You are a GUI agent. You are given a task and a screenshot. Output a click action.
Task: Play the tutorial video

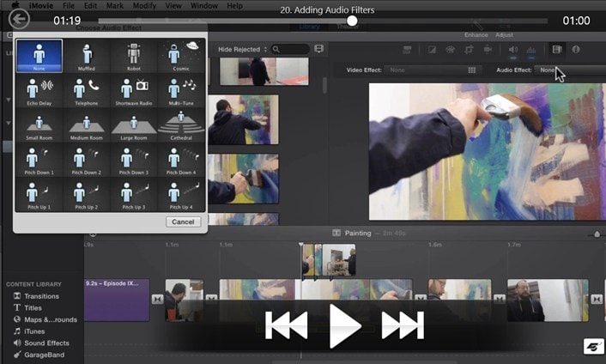(344, 325)
